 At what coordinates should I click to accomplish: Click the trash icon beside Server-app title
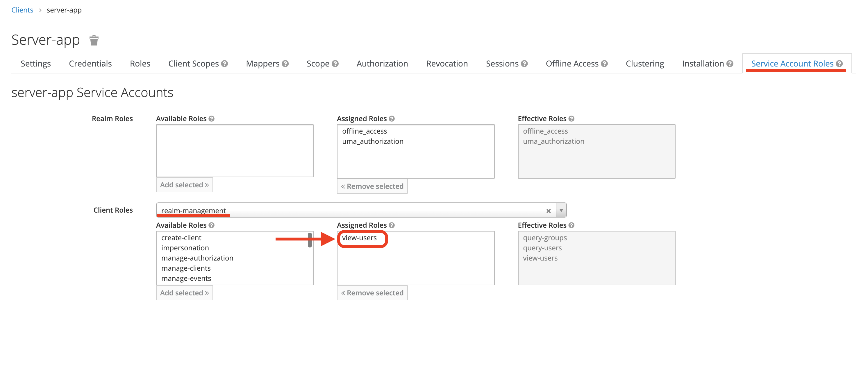point(94,40)
